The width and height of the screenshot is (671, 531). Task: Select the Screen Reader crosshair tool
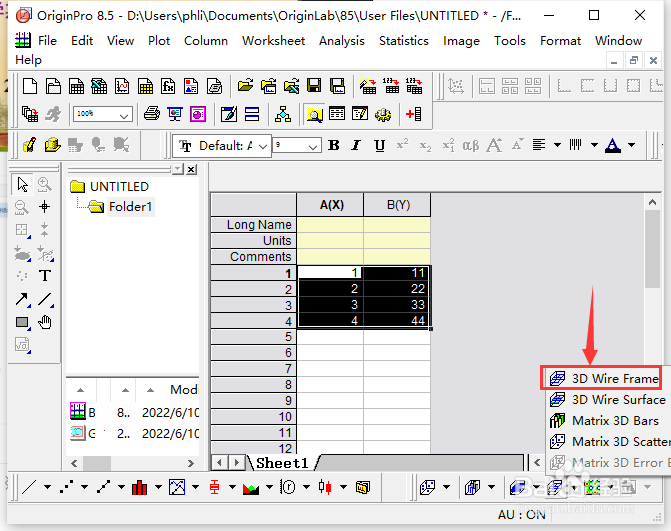pos(45,207)
